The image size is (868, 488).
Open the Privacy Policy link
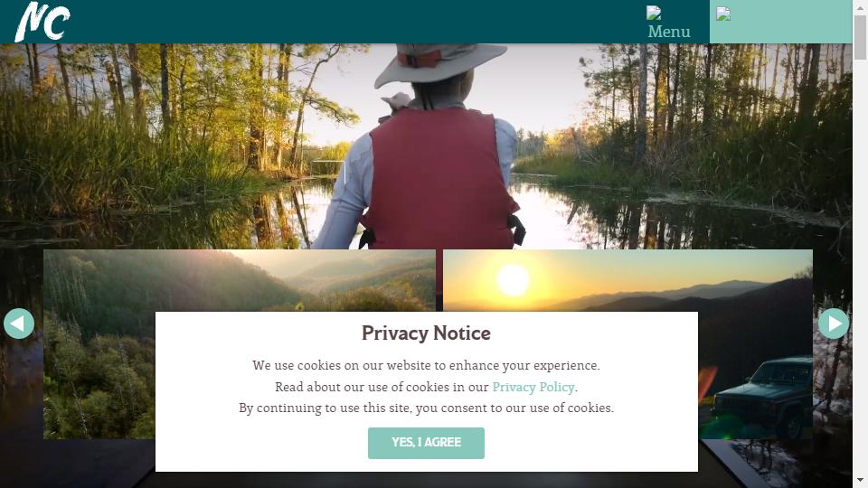533,387
